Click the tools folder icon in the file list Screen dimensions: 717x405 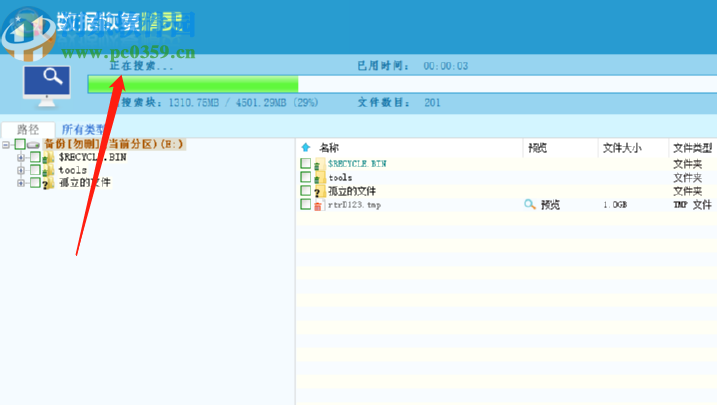[319, 177]
